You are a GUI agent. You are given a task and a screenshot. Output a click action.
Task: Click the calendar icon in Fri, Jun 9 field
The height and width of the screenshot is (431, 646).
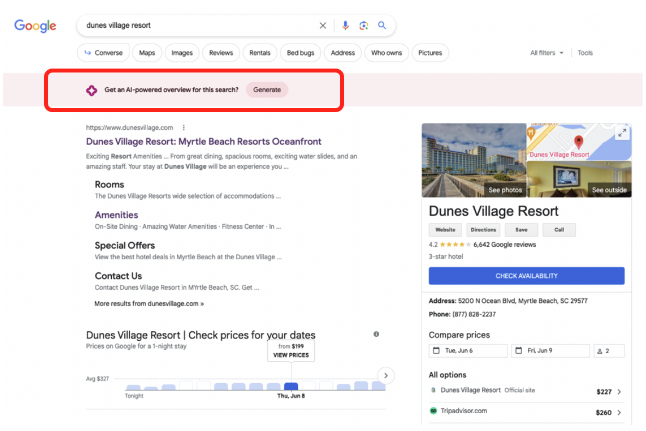point(519,351)
